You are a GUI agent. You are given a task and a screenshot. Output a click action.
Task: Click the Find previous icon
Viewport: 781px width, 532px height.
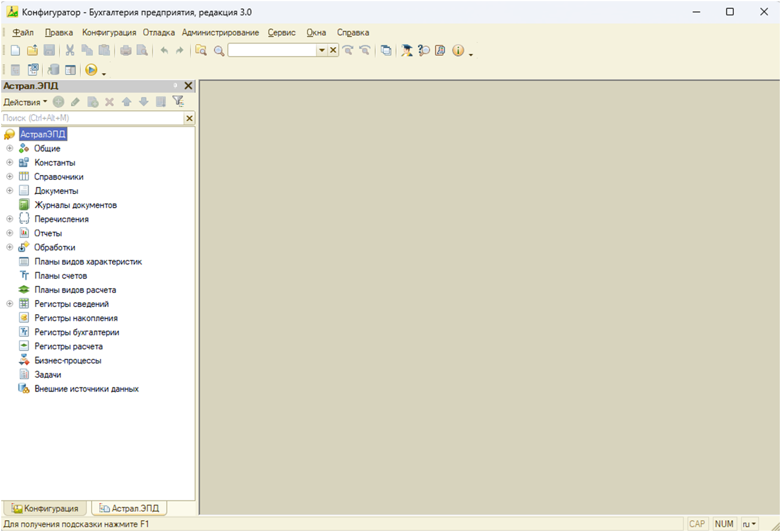(x=365, y=51)
